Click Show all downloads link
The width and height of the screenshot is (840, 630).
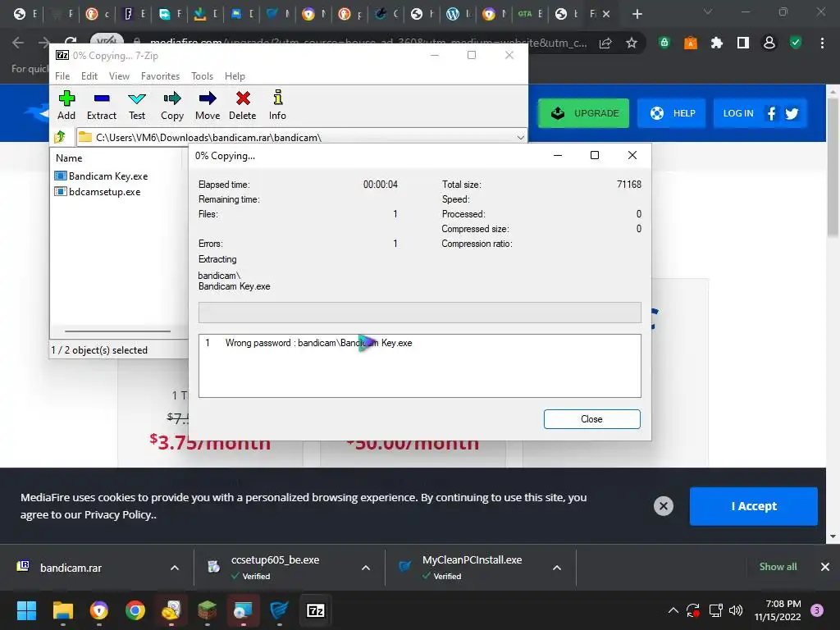pyautogui.click(x=778, y=567)
